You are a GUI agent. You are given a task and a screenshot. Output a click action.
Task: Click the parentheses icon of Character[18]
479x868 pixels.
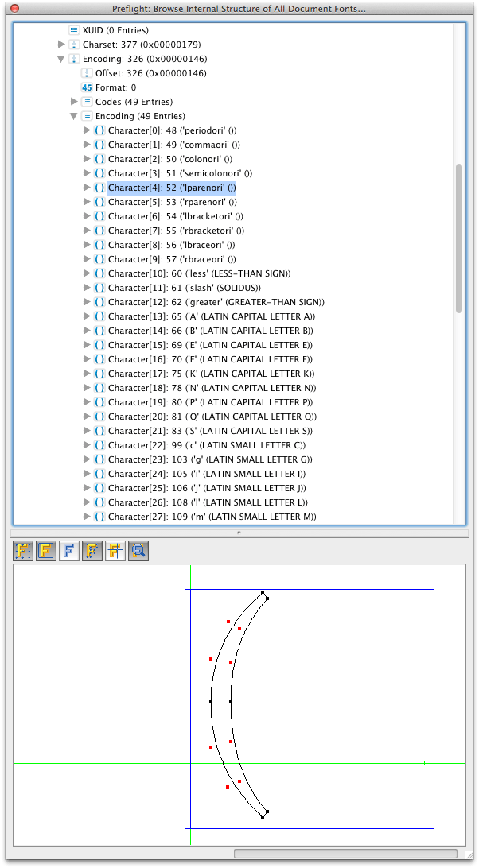[x=99, y=388]
